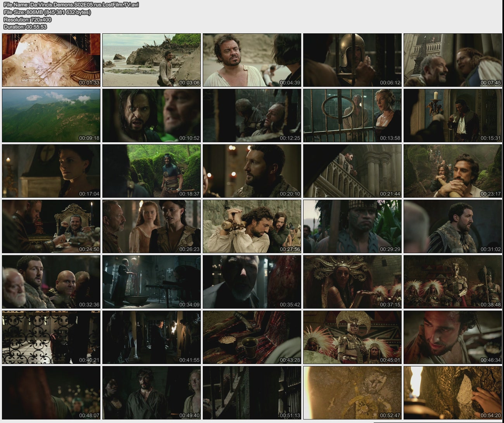Open the stone staircase thumbnail at 00:21:44

point(352,171)
